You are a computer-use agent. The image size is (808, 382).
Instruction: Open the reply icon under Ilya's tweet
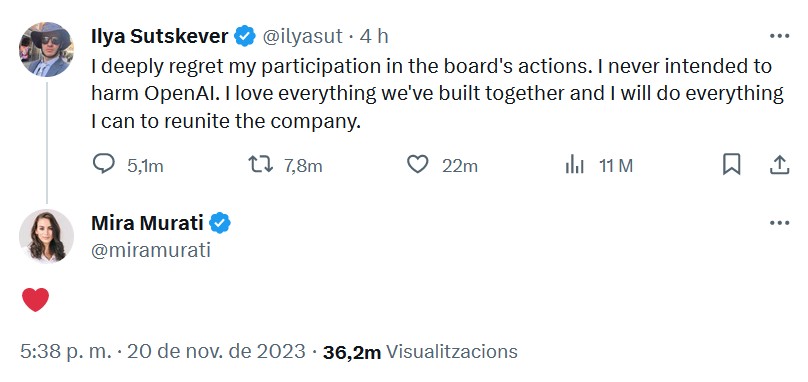coord(104,164)
